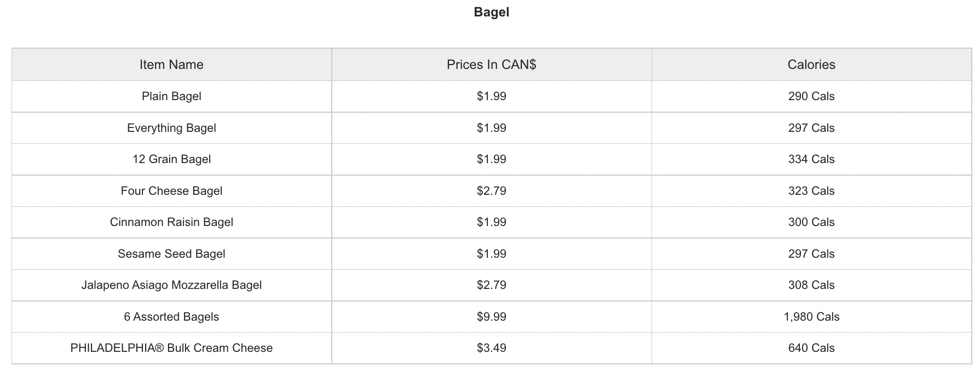Click the Sesame Seed Bagel item

171,254
